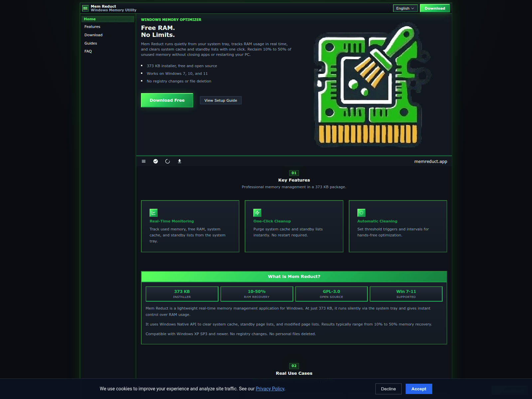Click the Real-Time Monitoring chart icon
The width and height of the screenshot is (532, 399).
[x=154, y=213]
